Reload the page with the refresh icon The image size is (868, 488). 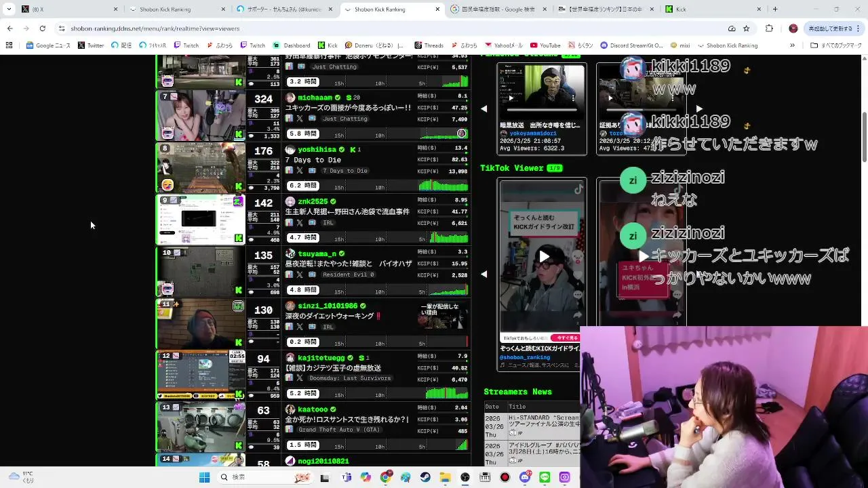[42, 28]
